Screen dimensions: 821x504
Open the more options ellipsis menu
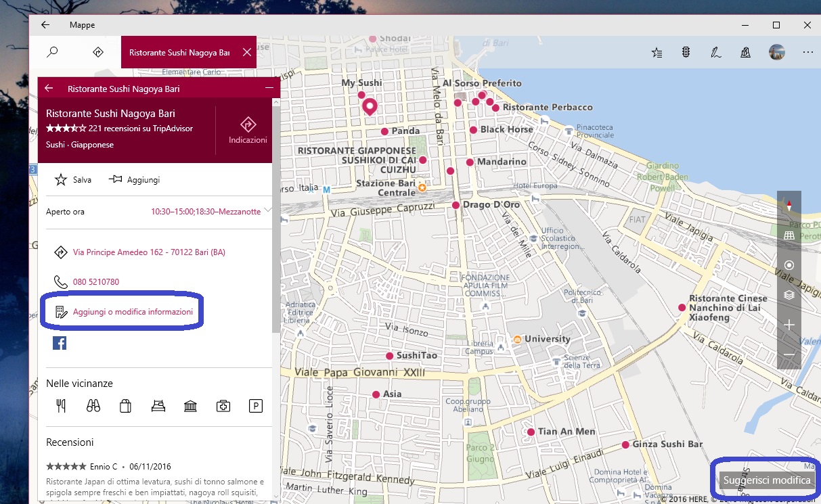click(807, 52)
